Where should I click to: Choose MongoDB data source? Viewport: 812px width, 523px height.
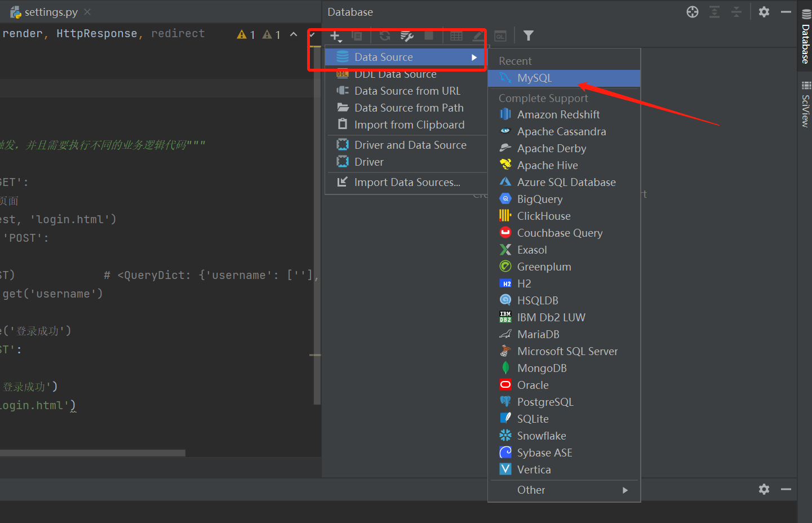click(564, 368)
